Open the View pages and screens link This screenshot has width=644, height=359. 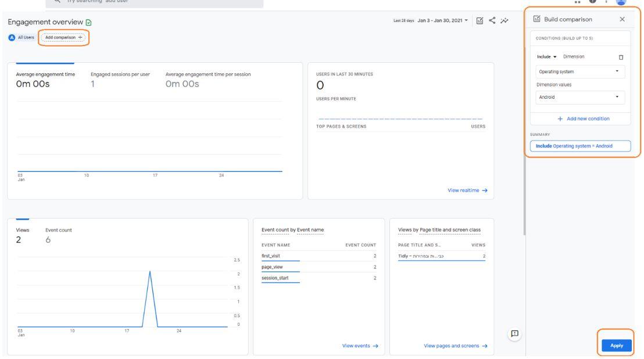456,346
